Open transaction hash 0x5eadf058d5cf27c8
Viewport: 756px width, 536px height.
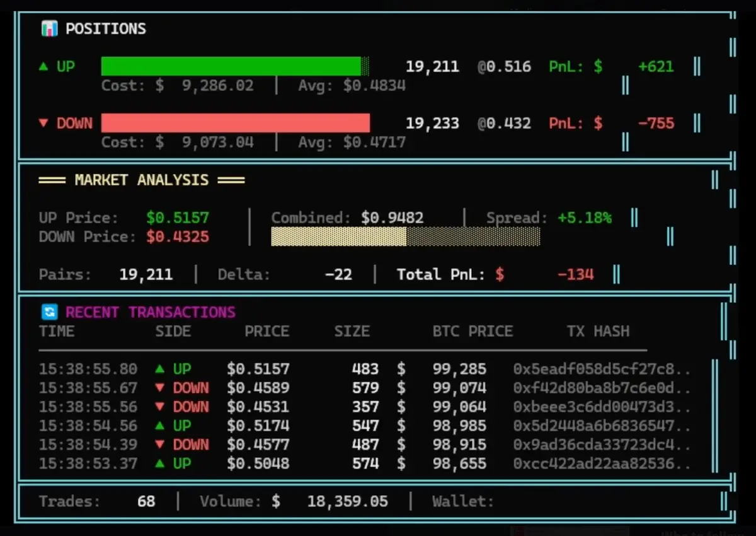(602, 369)
